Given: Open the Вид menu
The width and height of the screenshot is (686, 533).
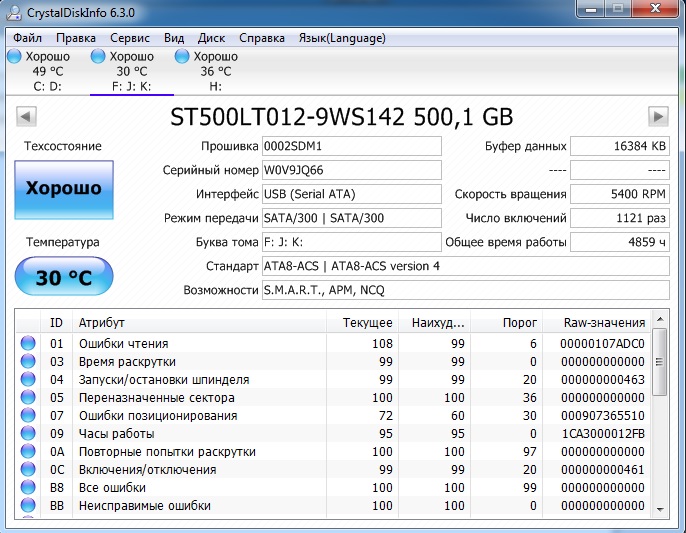Looking at the screenshot, I should (174, 39).
